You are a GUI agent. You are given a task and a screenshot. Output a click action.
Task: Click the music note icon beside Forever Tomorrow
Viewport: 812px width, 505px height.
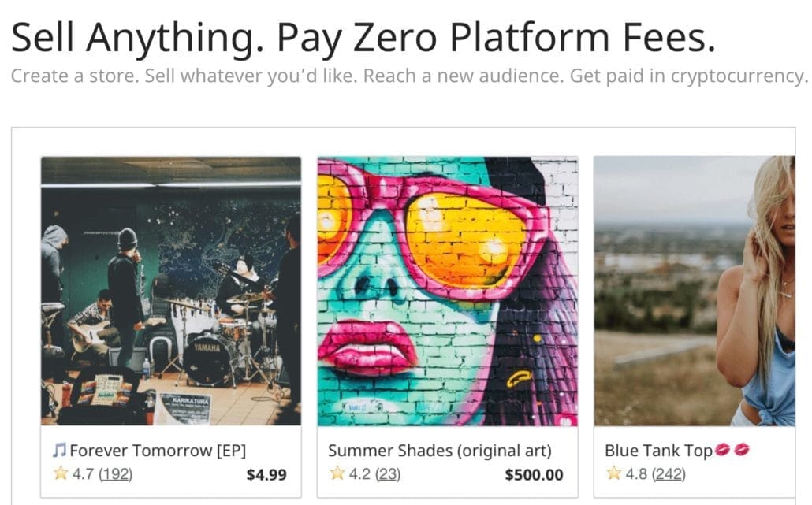point(59,451)
